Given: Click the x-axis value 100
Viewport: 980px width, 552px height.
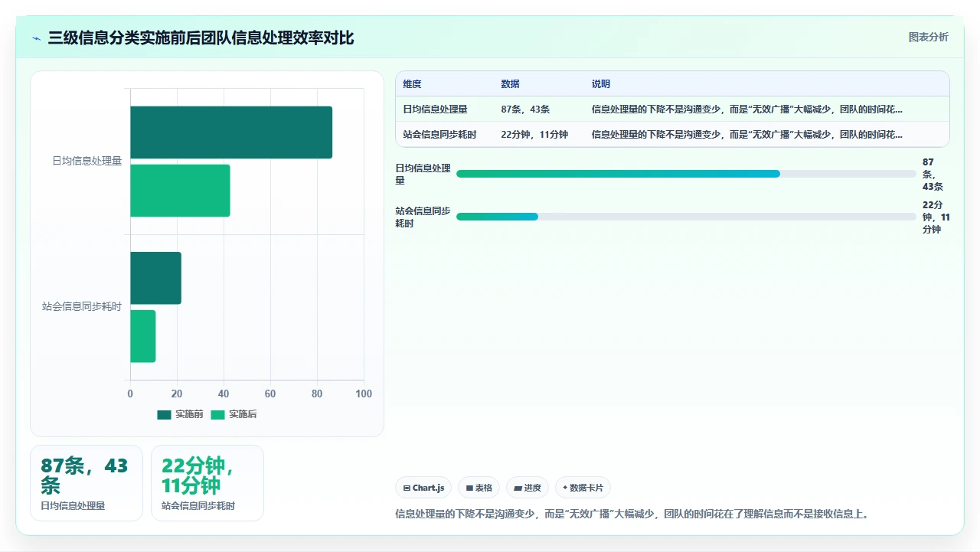Looking at the screenshot, I should (x=364, y=394).
